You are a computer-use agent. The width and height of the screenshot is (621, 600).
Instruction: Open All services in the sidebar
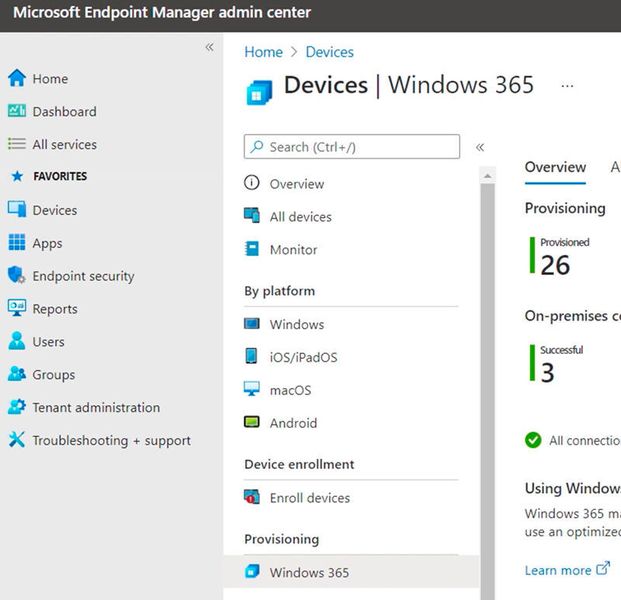click(65, 145)
